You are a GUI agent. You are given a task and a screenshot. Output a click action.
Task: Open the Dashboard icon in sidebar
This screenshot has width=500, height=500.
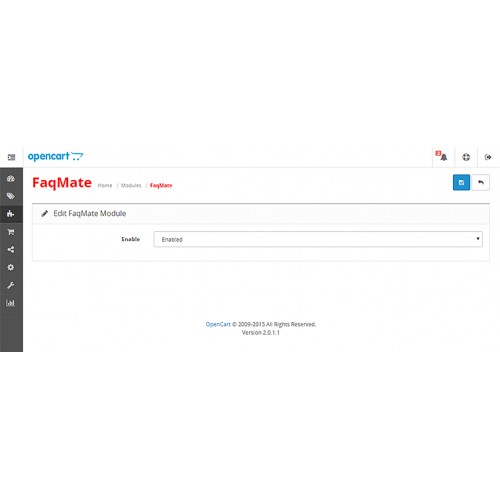click(11, 179)
